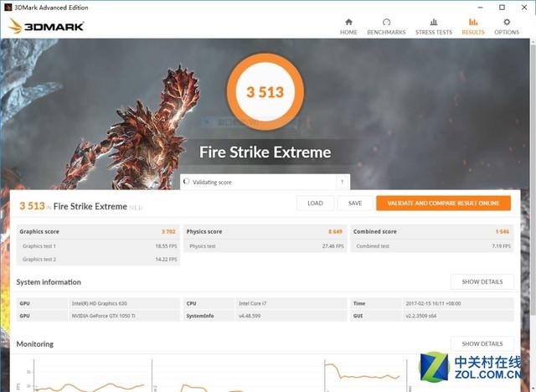Image resolution: width=536 pixels, height=392 pixels.
Task: Click the 3DMark logo
Action: 47,26
